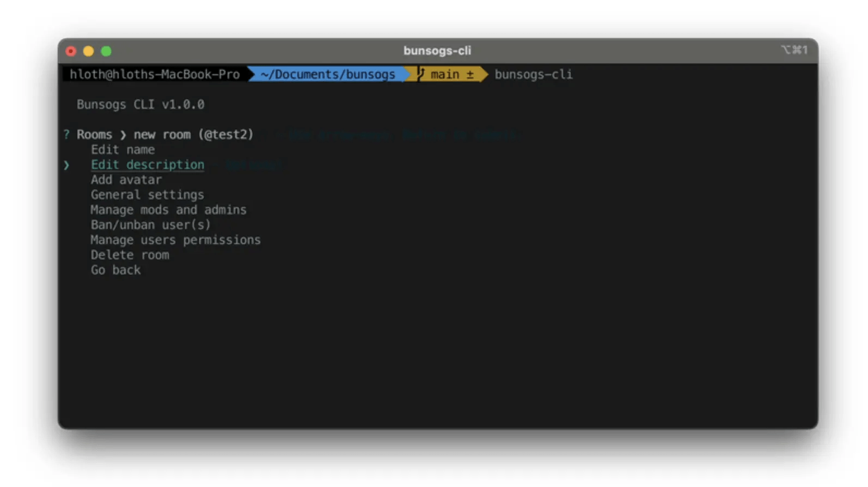
Task: Open General settings
Action: pyautogui.click(x=148, y=195)
